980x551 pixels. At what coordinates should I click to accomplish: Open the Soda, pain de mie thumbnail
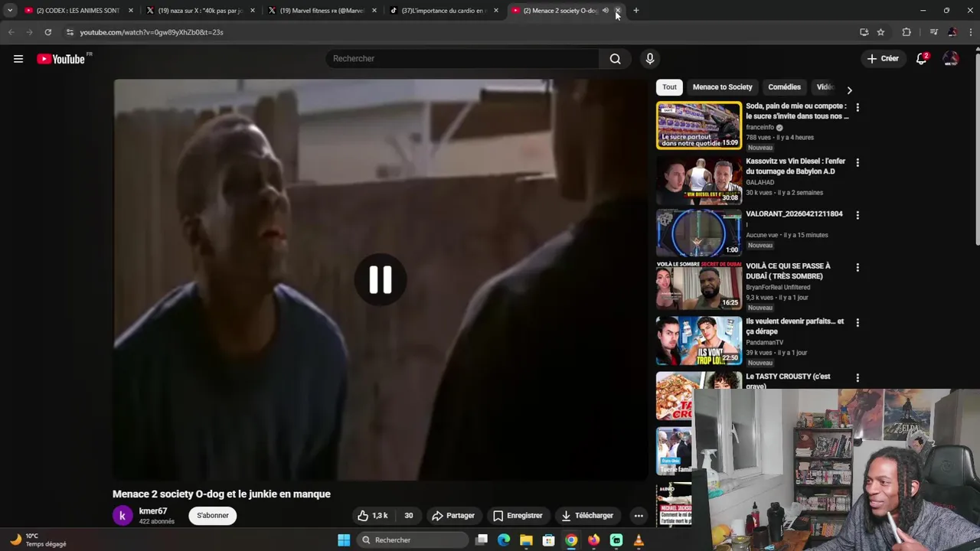[x=699, y=126]
